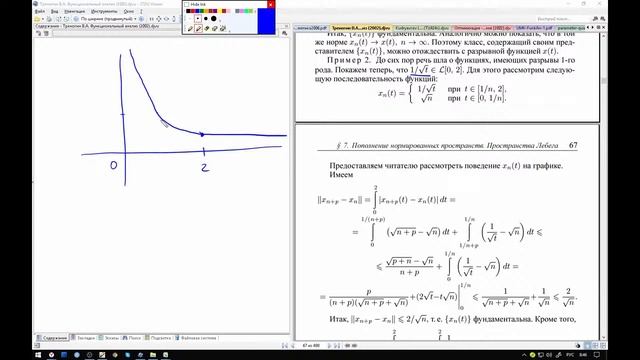This screenshot has height=360, width=640.
Task: Open the Файл menu
Action: coord(40,11)
